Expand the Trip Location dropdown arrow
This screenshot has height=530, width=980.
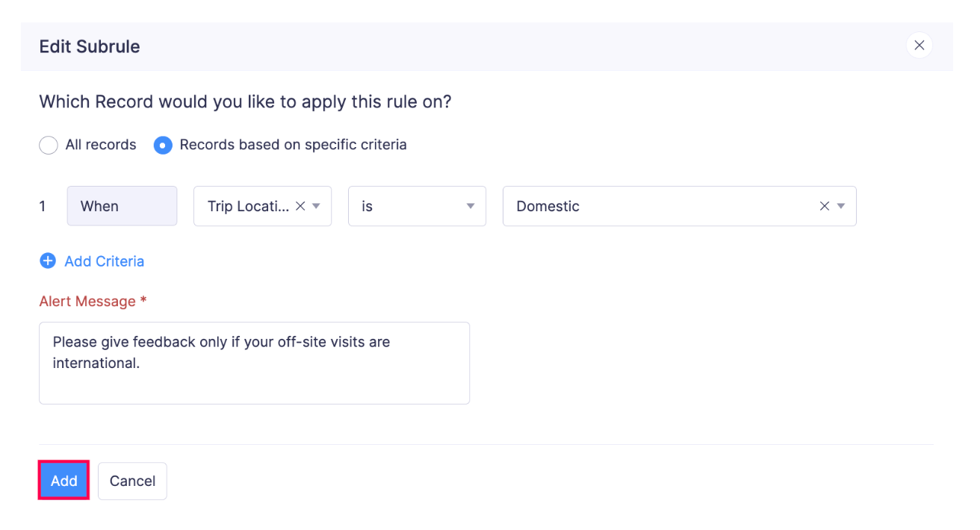coord(317,206)
